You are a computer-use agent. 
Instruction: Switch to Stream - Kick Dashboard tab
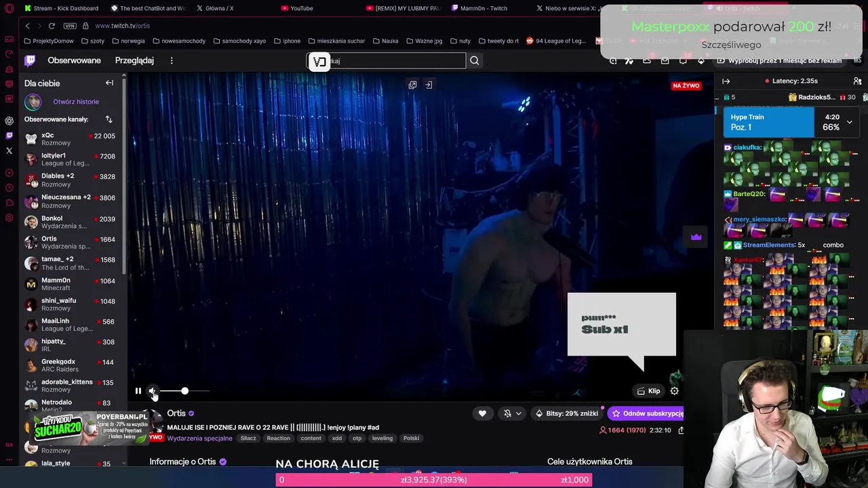click(60, 8)
